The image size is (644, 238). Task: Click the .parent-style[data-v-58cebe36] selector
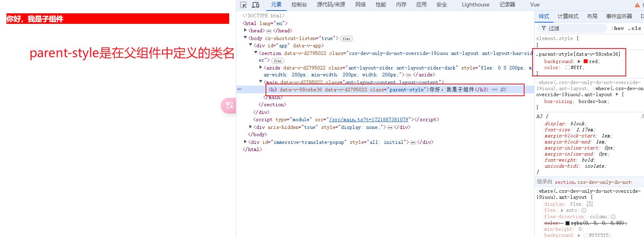tap(578, 54)
